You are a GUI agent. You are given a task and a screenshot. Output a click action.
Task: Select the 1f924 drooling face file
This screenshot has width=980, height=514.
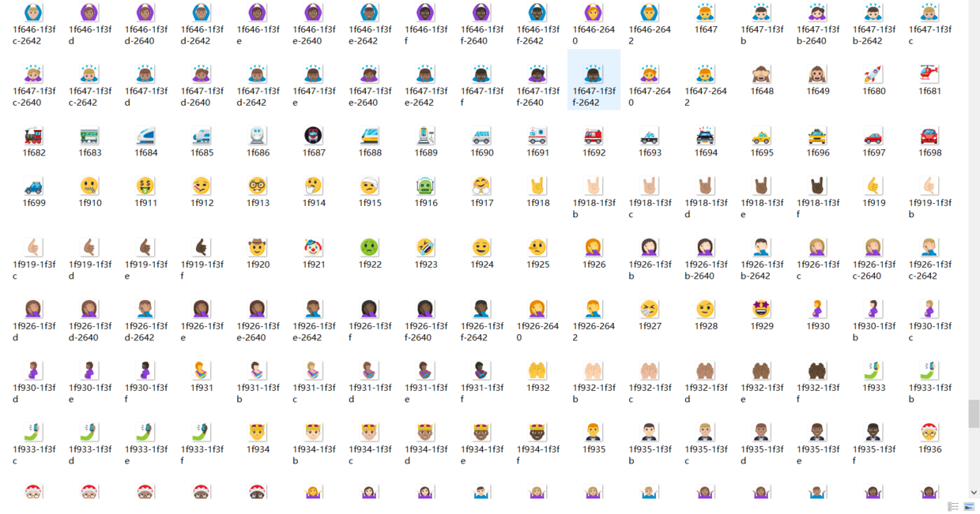[x=482, y=254]
